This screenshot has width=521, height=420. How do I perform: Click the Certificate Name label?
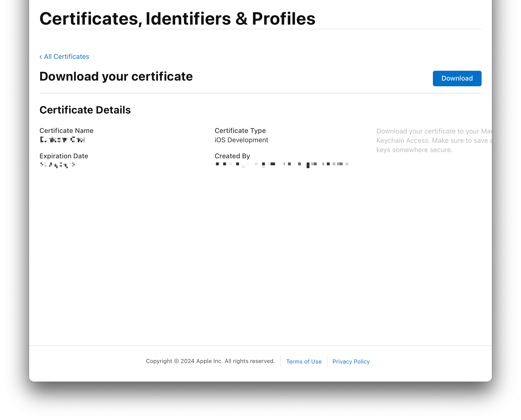[x=66, y=131]
